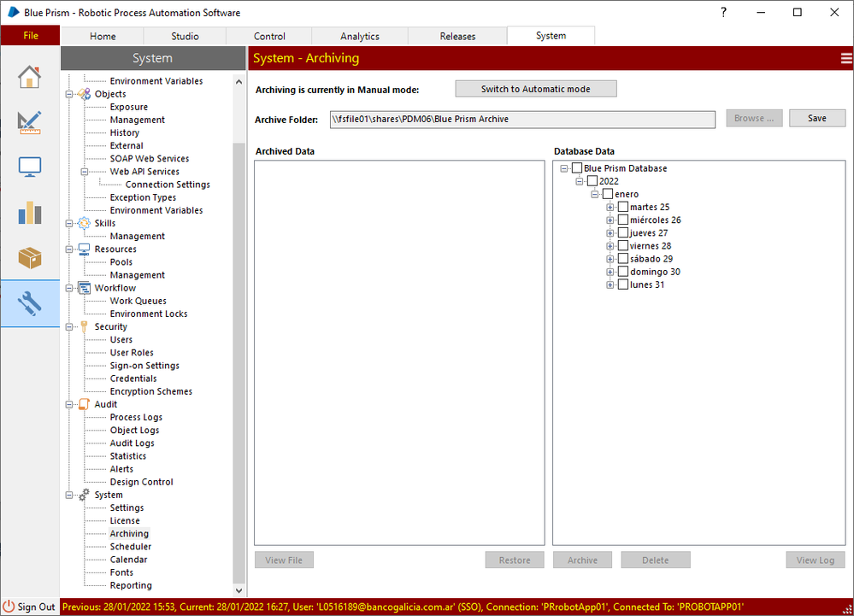Open the File menu tab
This screenshot has height=616, width=854.
point(31,35)
